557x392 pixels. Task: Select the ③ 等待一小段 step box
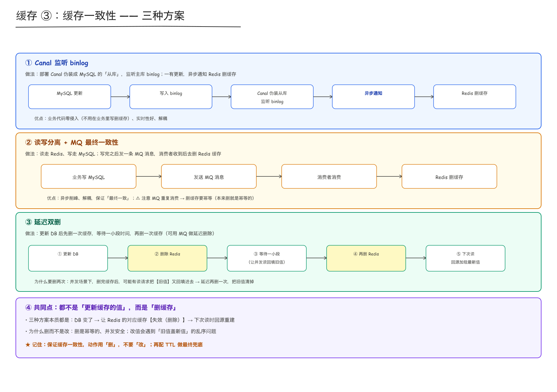pyautogui.click(x=267, y=258)
